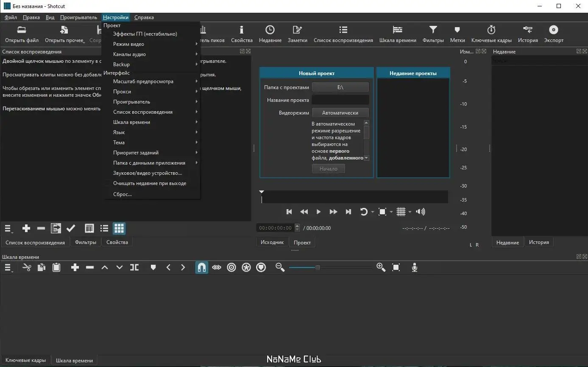Click the 'Автоматически' video mode button
Viewport: 588px width, 367px height.
point(340,113)
